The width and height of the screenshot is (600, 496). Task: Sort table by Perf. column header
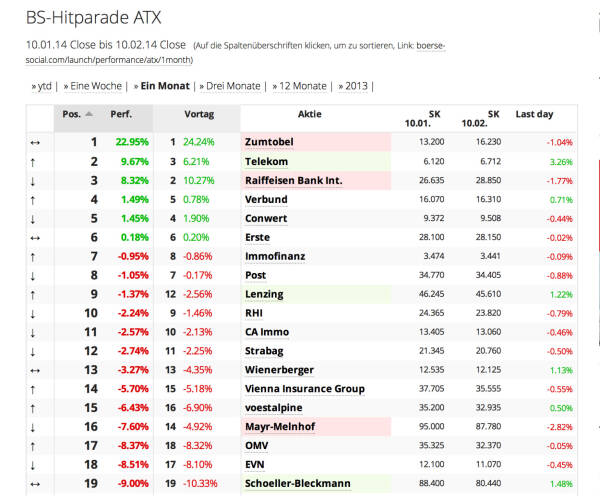(x=121, y=114)
